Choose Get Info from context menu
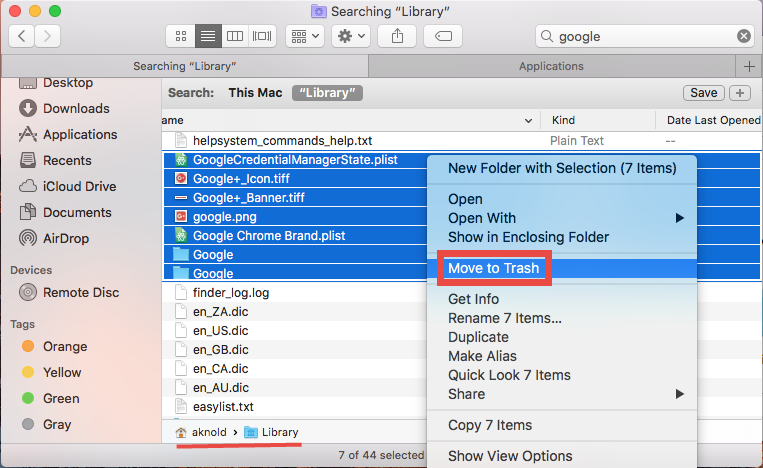Image resolution: width=763 pixels, height=468 pixels. (x=562, y=299)
